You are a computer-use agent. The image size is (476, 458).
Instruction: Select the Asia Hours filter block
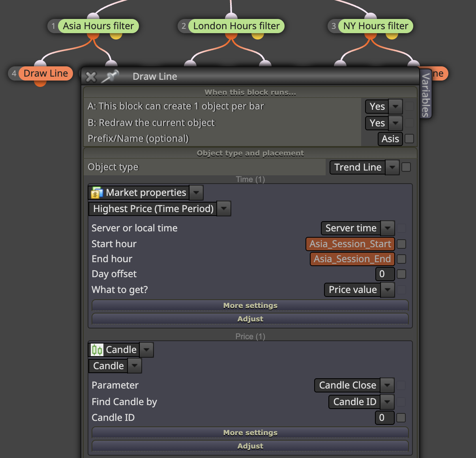click(x=98, y=26)
